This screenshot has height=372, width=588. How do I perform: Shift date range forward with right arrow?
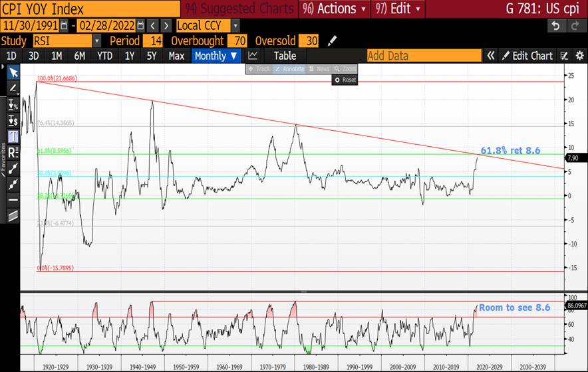166,26
